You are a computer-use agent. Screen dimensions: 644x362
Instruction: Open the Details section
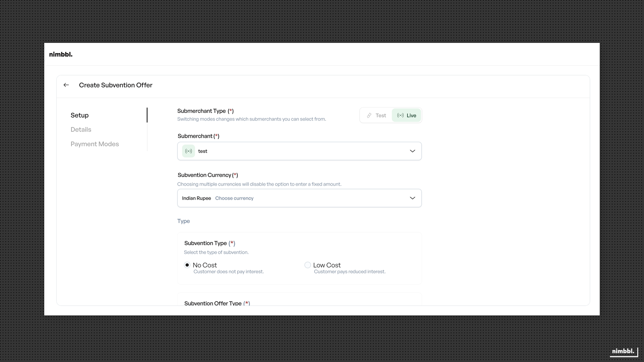pyautogui.click(x=80, y=129)
